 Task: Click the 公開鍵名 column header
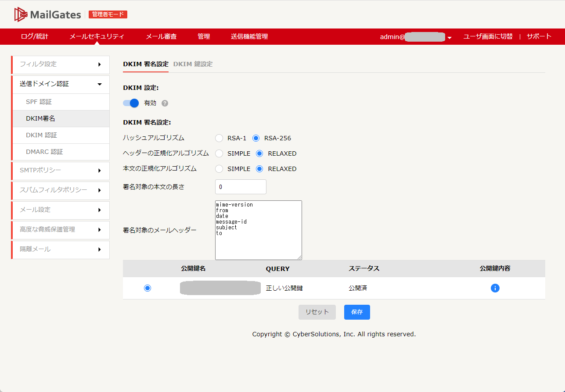[193, 268]
